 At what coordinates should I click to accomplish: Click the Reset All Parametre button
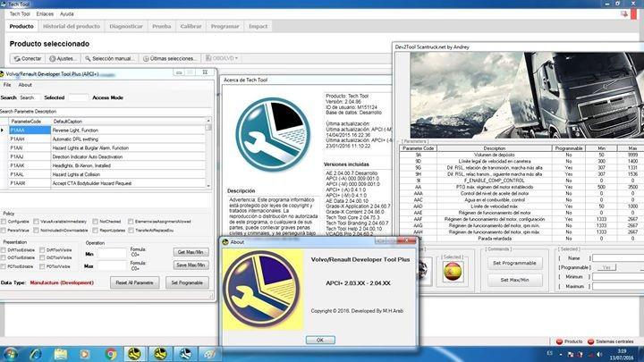133,282
